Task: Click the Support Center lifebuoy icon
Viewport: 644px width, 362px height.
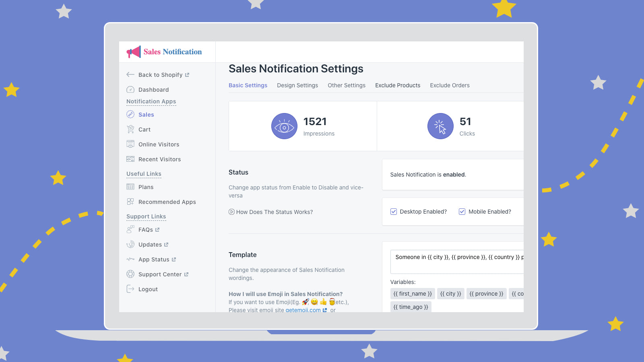Action: tap(130, 274)
